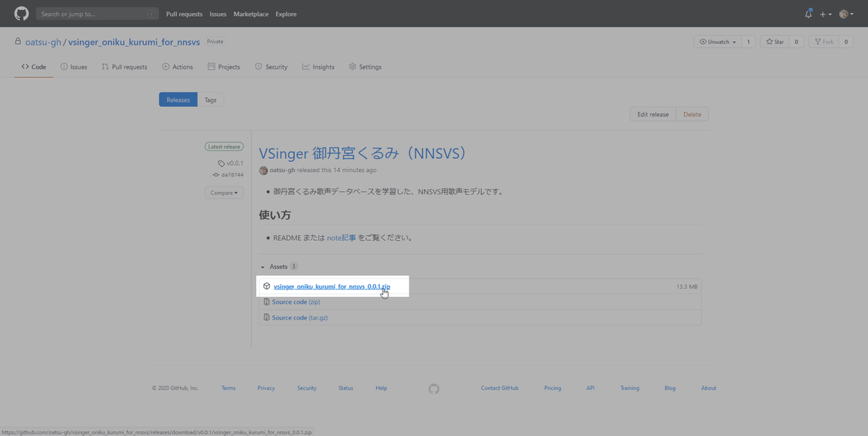Open footer Status link

pyautogui.click(x=346, y=388)
